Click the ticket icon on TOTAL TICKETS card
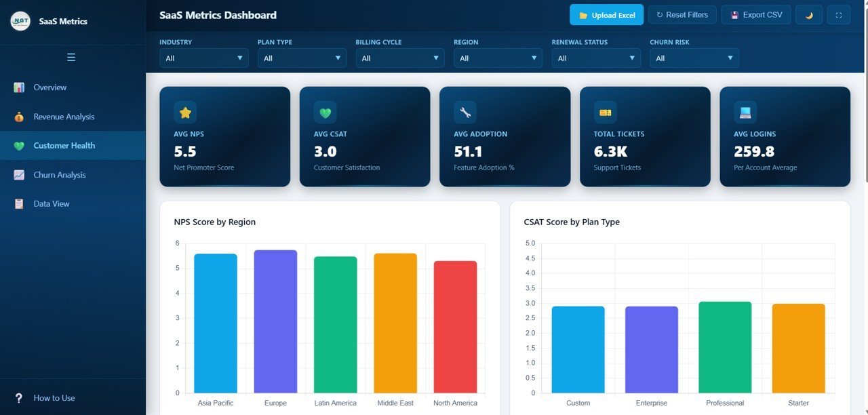 coord(604,113)
